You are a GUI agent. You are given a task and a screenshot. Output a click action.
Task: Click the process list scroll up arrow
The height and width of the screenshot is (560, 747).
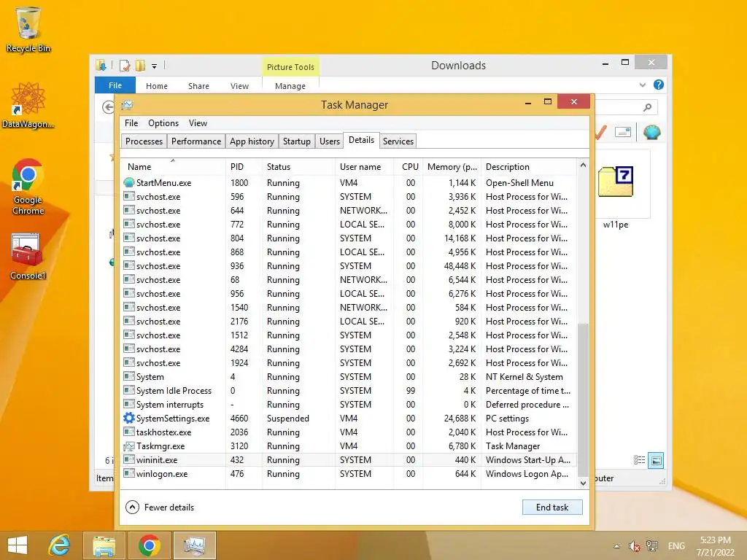click(x=583, y=166)
